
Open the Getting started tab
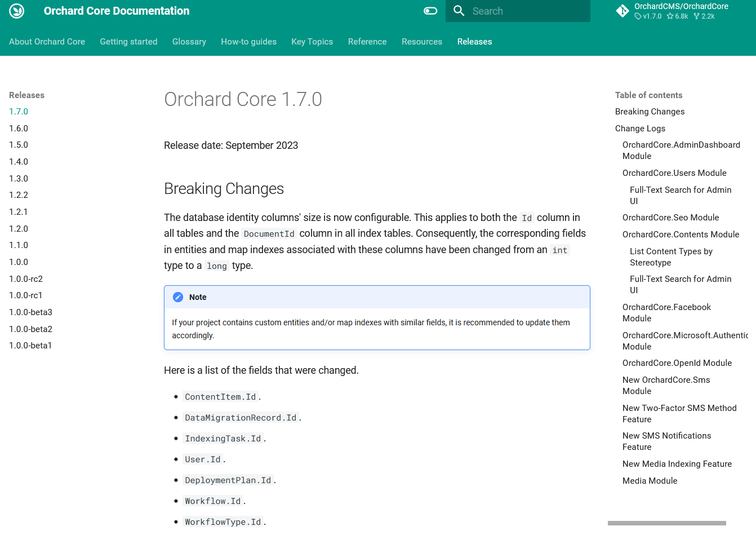(x=128, y=42)
